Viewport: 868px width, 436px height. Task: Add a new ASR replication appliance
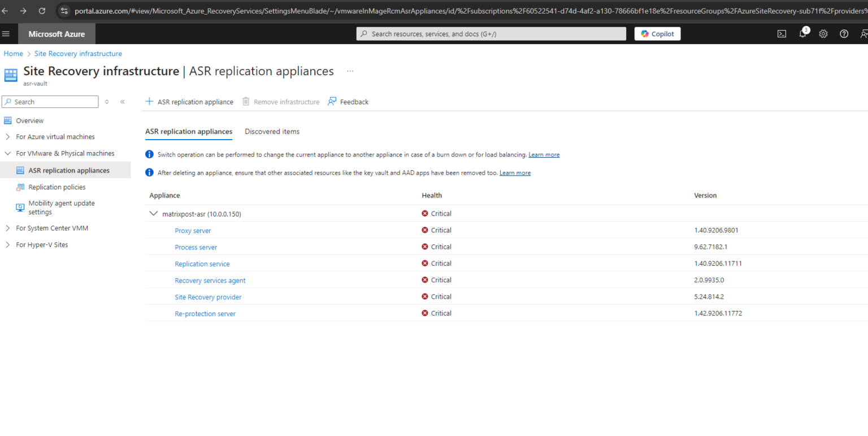pos(189,102)
